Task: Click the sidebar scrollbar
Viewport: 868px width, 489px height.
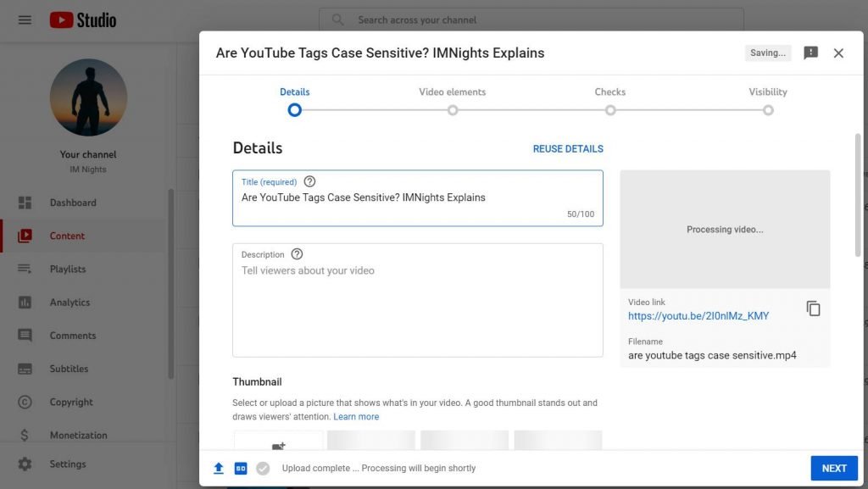Action: 171,284
